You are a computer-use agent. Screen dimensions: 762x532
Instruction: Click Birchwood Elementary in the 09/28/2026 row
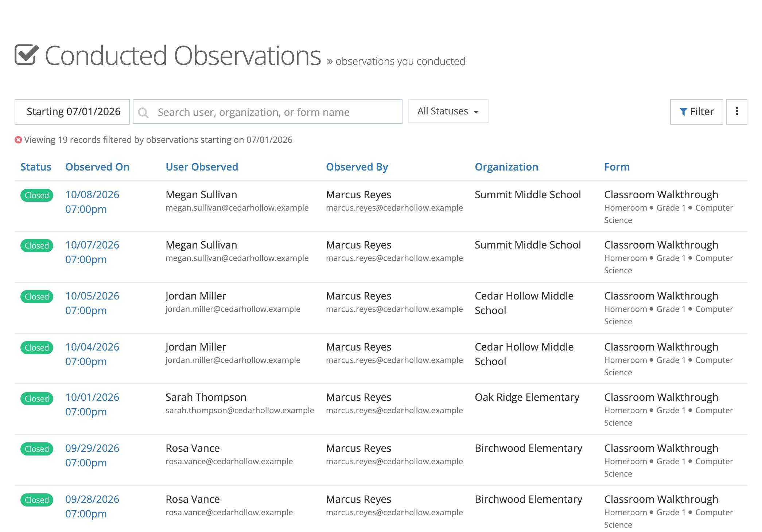[x=528, y=499]
